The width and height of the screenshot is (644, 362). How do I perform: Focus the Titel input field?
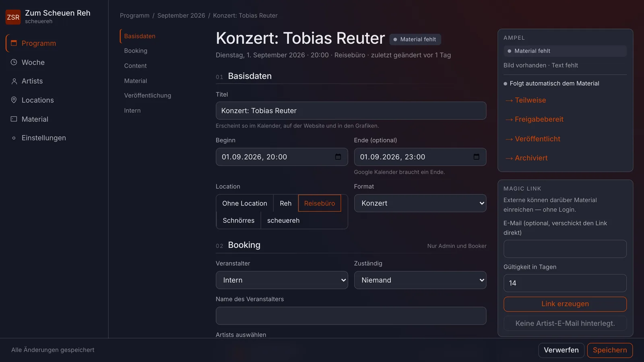(351, 111)
